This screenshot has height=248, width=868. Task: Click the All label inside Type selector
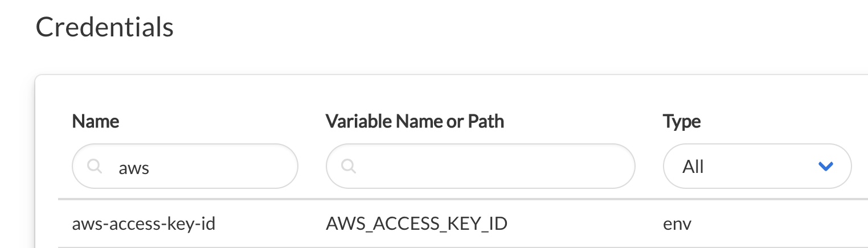click(x=693, y=167)
